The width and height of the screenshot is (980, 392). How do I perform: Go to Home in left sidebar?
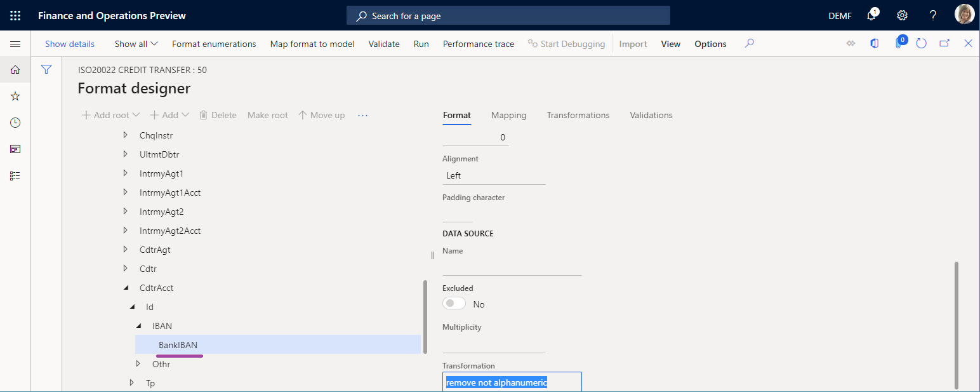pos(15,70)
